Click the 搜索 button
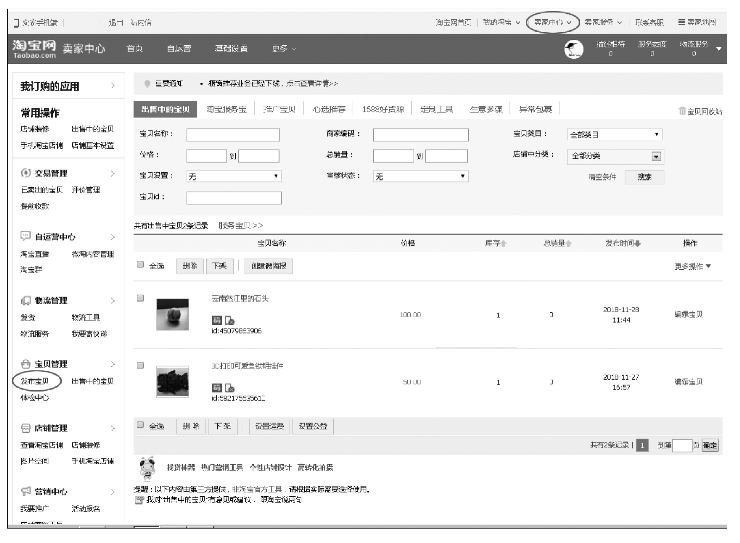The height and width of the screenshot is (543, 740). [644, 177]
